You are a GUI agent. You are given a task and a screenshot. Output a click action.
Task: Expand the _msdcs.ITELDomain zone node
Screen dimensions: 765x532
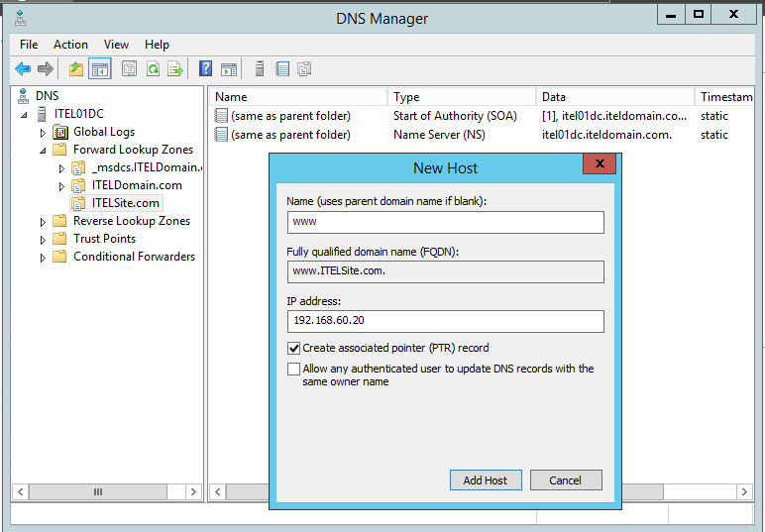[61, 168]
